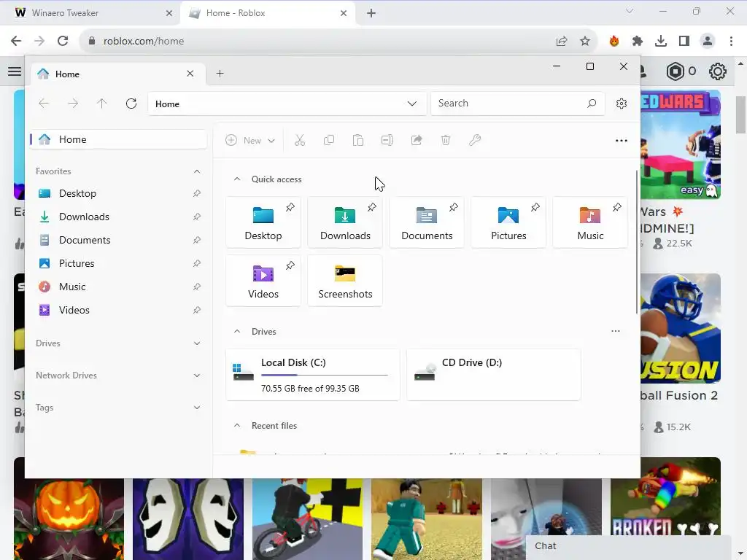The image size is (747, 560).
Task: Add a new tab in Files window
Action: tap(220, 74)
